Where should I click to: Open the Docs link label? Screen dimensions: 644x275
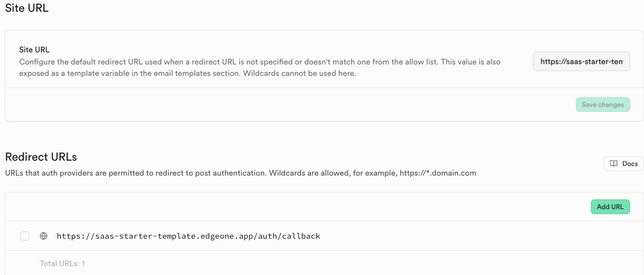click(x=630, y=164)
